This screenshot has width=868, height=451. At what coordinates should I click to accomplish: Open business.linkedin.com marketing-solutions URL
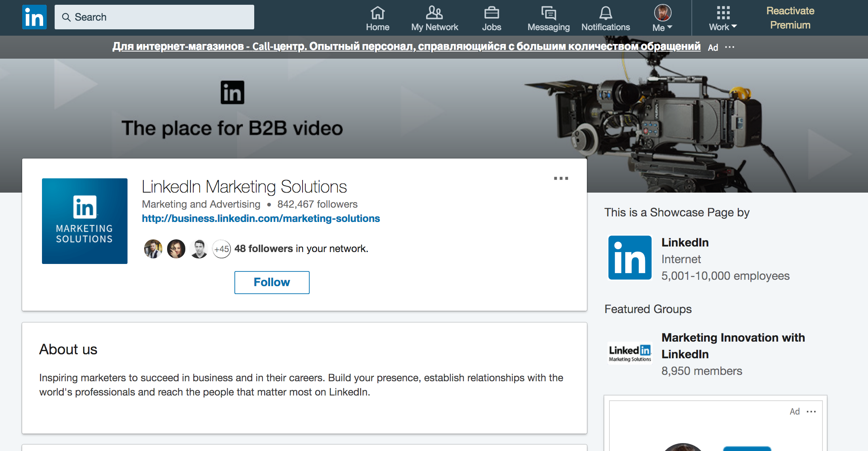coord(261,218)
